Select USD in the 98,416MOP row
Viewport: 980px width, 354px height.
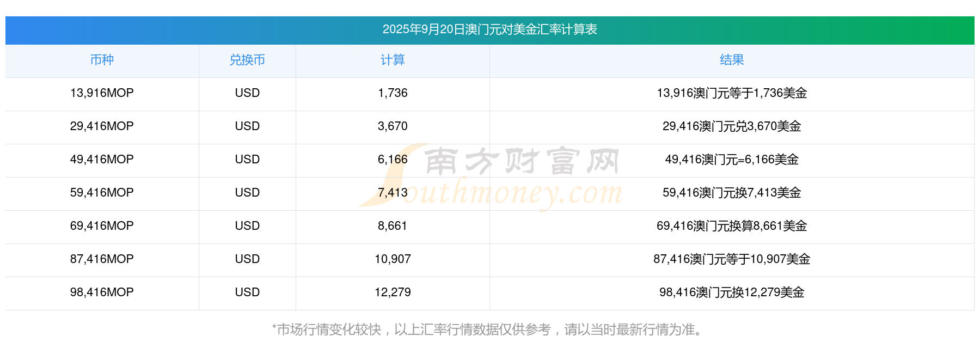point(247,292)
